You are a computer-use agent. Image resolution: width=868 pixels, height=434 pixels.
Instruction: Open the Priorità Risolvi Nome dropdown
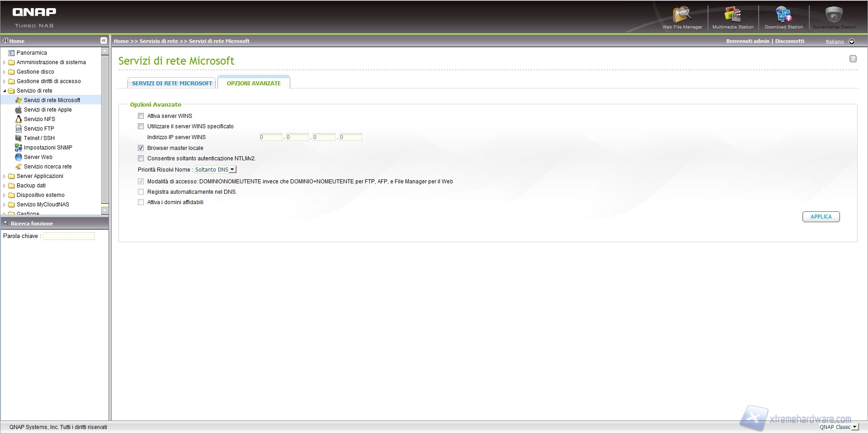point(215,170)
